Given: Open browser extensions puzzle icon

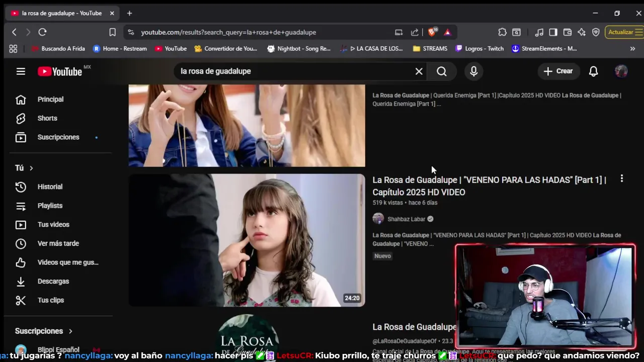Looking at the screenshot, I should [x=502, y=32].
